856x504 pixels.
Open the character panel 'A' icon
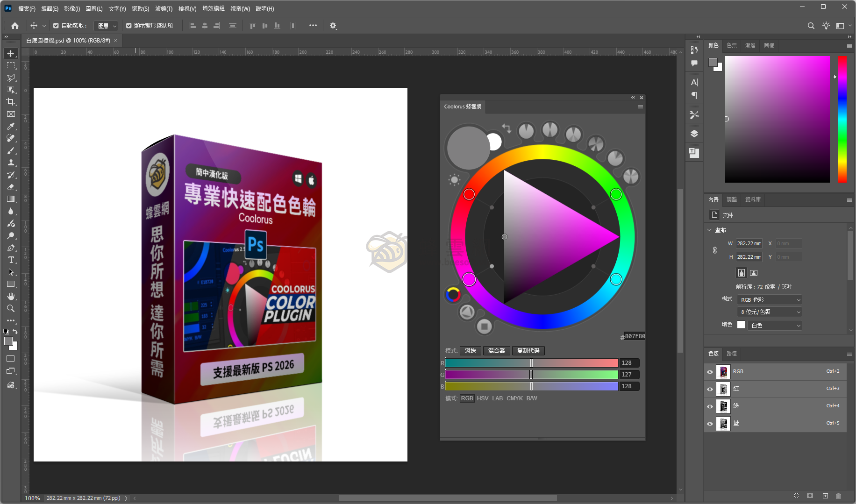(694, 82)
